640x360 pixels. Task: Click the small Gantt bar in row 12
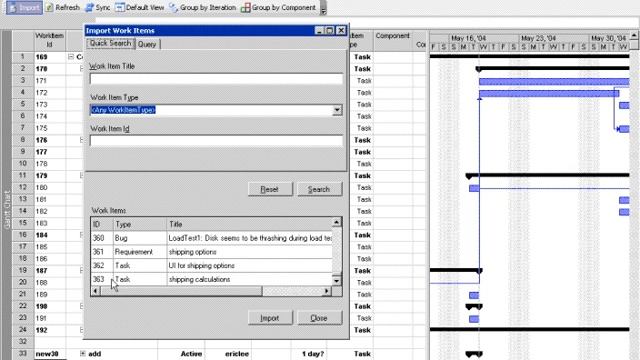(x=474, y=188)
